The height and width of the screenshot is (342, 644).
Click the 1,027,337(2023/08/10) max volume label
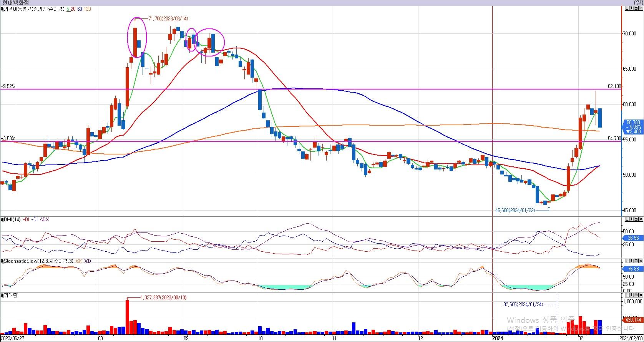(x=164, y=297)
